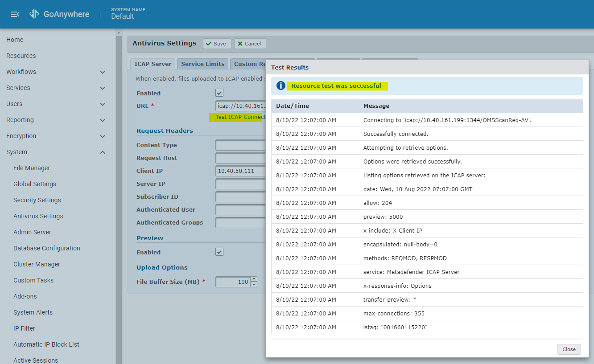The height and width of the screenshot is (364, 594).
Task: Click the info icon in Test Results
Action: [280, 86]
